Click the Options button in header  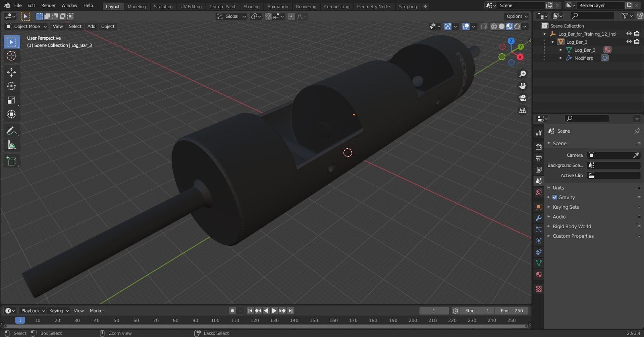click(517, 16)
